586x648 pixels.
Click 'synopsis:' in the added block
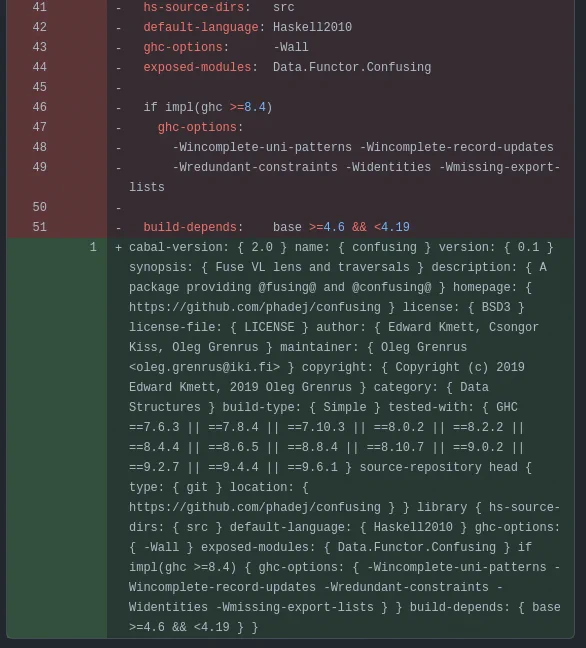161,267
